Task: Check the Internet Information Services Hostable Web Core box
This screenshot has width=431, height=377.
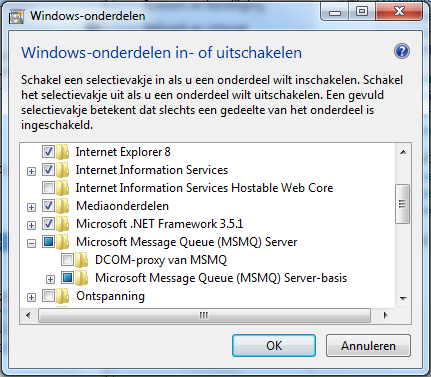Action: [x=48, y=188]
